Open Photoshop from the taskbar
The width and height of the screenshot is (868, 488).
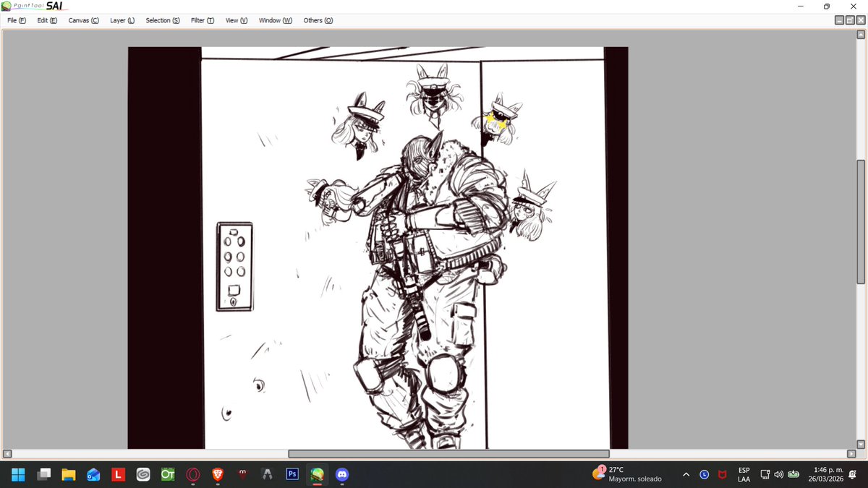[x=292, y=475]
